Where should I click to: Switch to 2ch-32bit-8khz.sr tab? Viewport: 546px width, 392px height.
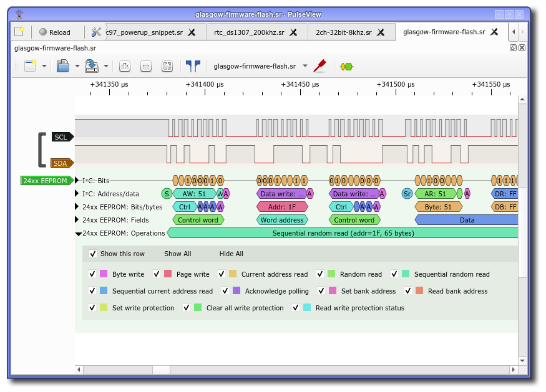tap(344, 32)
